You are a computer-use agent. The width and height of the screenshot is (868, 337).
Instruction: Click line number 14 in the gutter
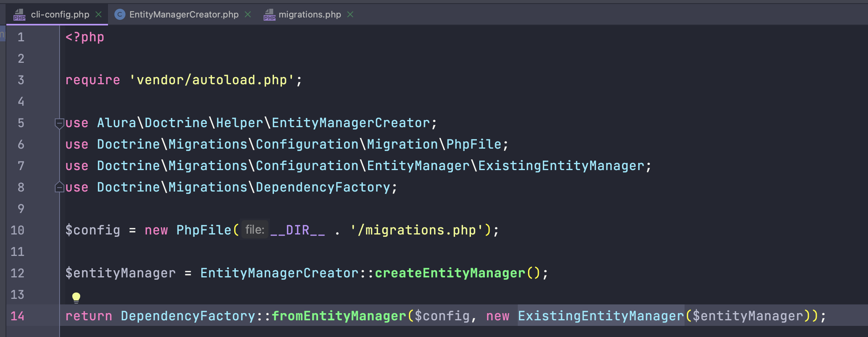(x=17, y=316)
